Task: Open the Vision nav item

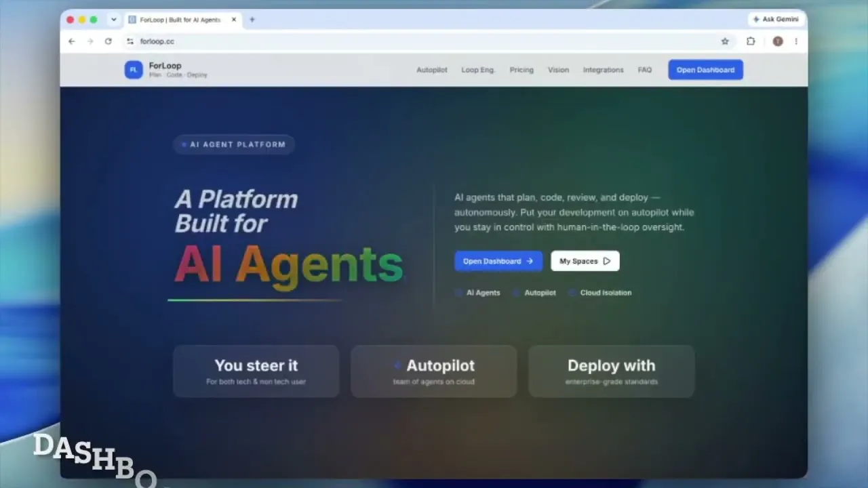Action: tap(558, 70)
